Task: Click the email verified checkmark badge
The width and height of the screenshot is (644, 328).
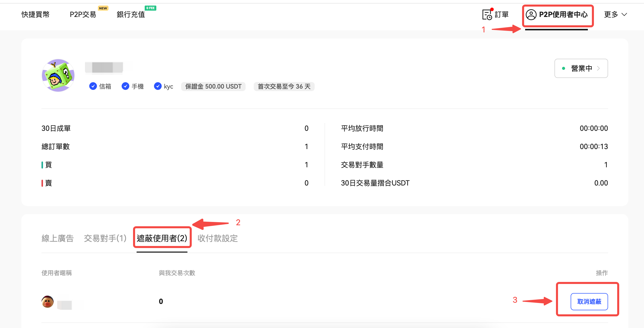Action: tap(93, 86)
